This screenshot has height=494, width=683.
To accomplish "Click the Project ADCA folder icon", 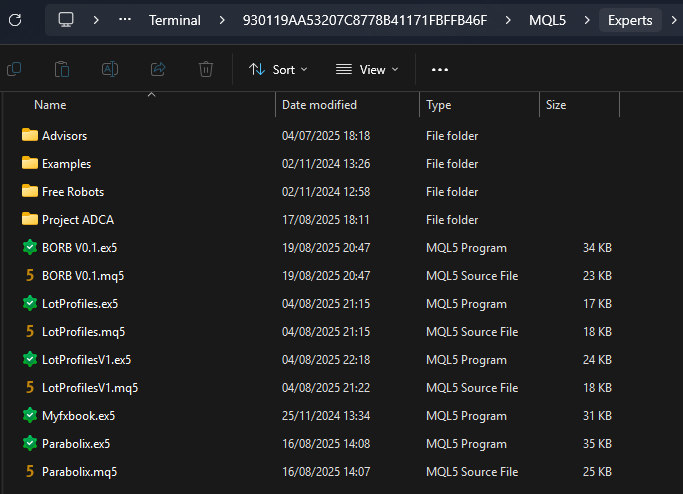I will pos(30,219).
